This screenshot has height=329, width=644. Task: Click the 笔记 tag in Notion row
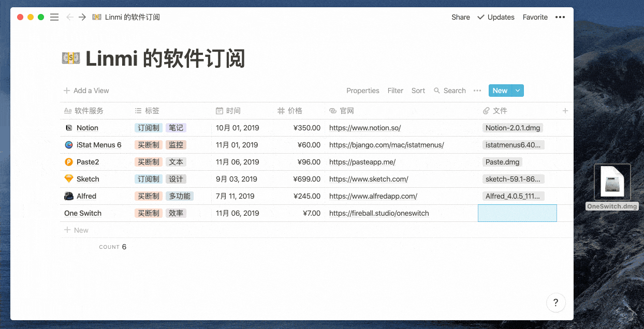click(x=176, y=128)
